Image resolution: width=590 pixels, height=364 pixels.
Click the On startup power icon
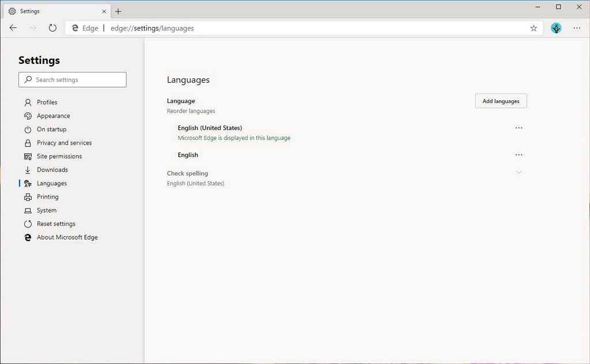tap(28, 130)
